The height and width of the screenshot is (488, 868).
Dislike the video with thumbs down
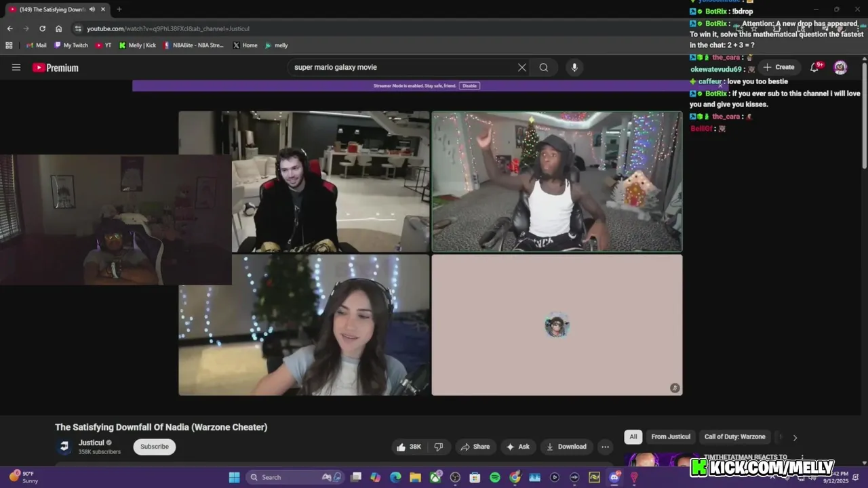(x=439, y=447)
